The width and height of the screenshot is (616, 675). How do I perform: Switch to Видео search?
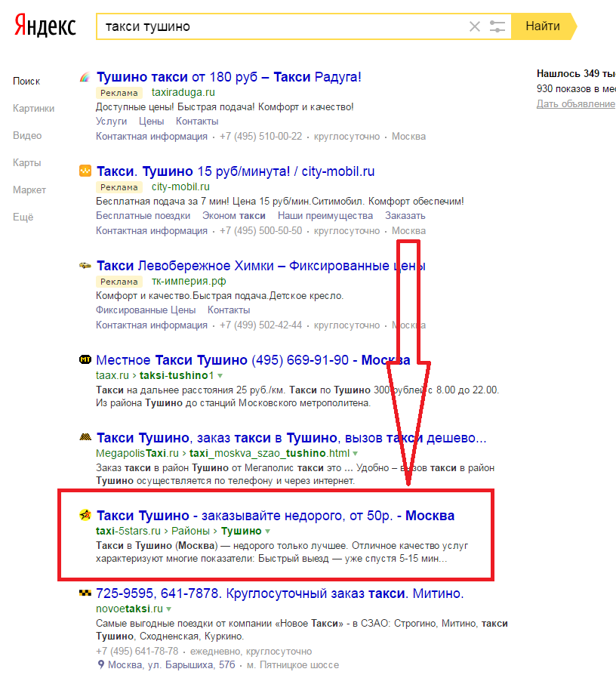coord(27,135)
